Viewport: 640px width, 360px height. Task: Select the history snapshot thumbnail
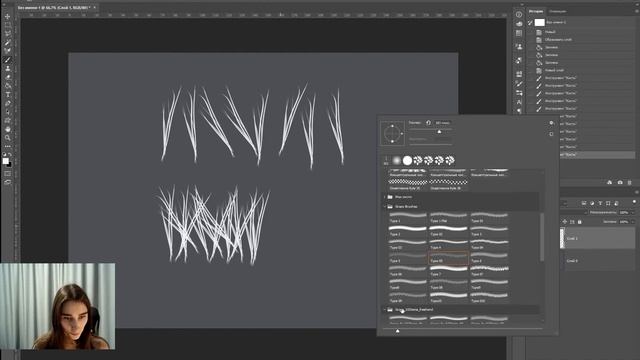pyautogui.click(x=540, y=22)
